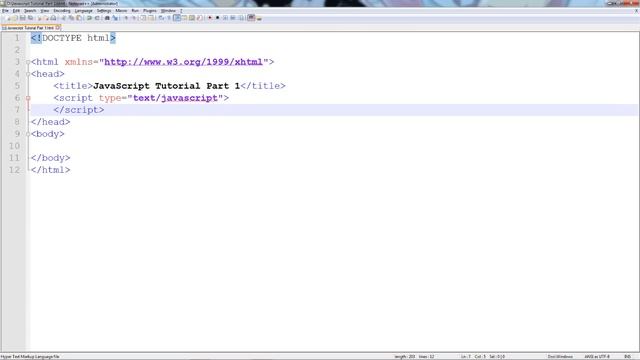Click Hyper Text Markup Language file label
640x360 pixels.
(30, 357)
